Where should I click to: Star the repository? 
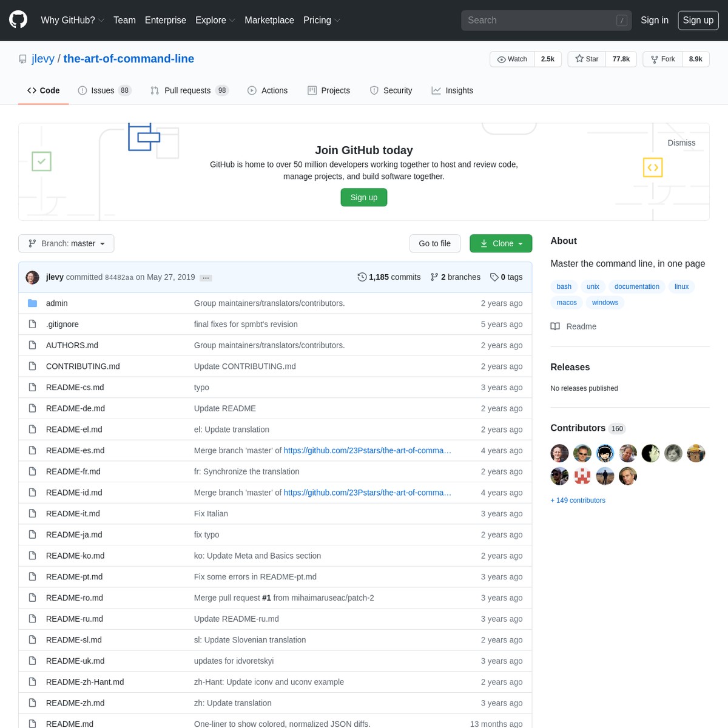tap(587, 59)
